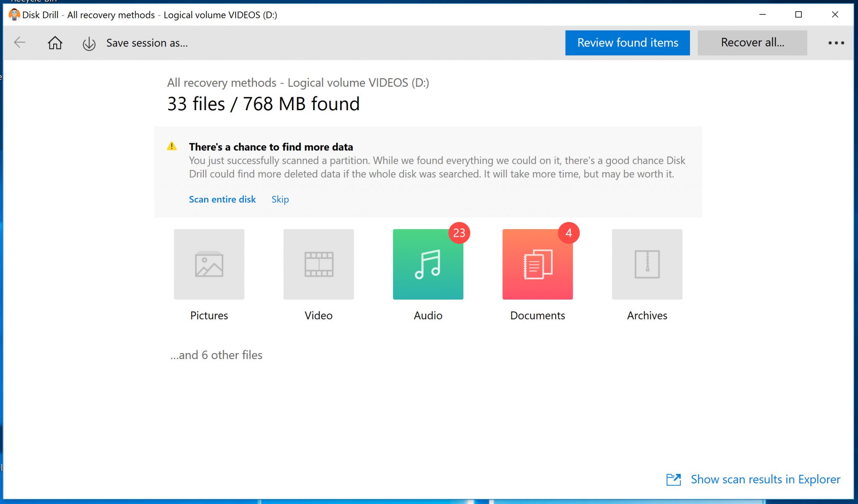Click 'There's a chance to find more data' heading

[x=271, y=147]
